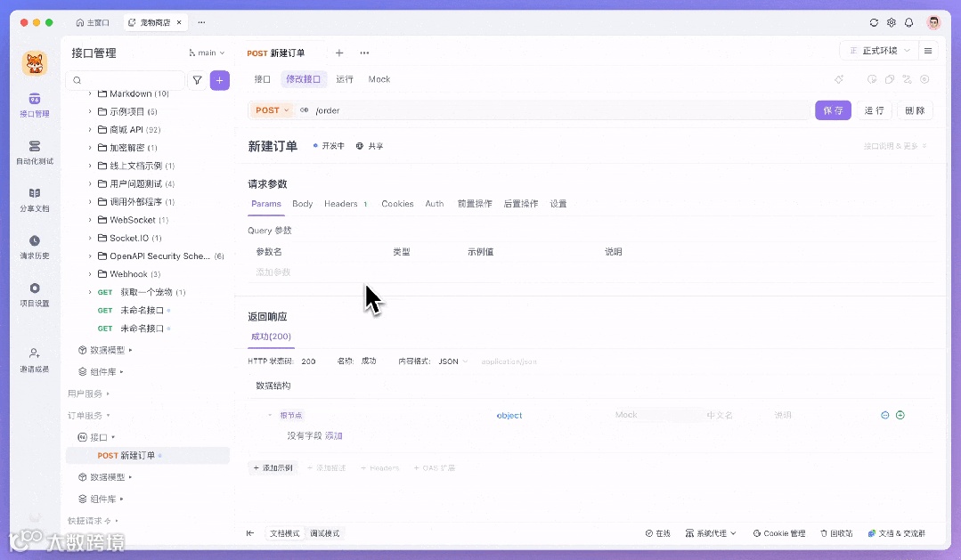Click the 开发中 status label

pyautogui.click(x=329, y=146)
